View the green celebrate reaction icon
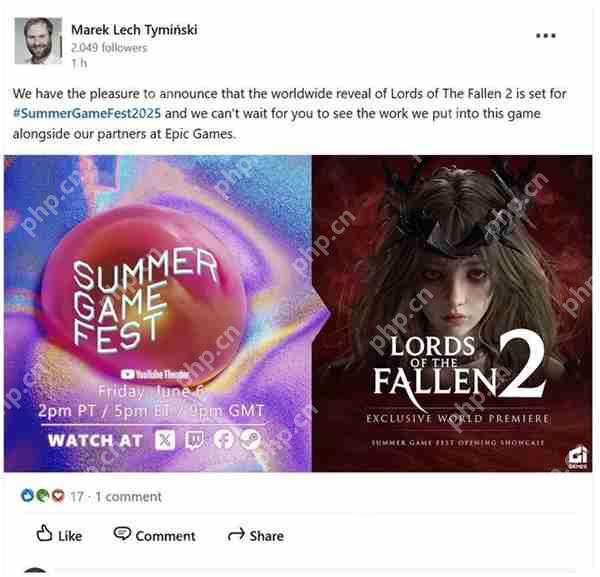The height and width of the screenshot is (577, 600). click(42, 496)
